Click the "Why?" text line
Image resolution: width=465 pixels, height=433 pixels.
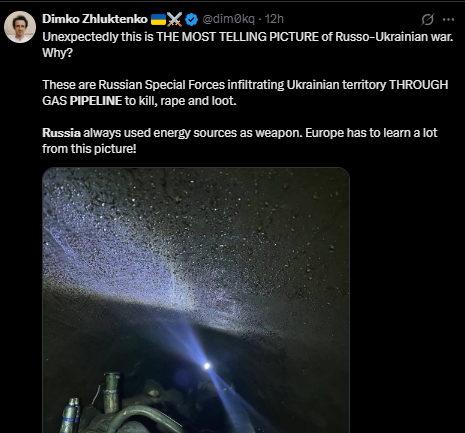[57, 53]
